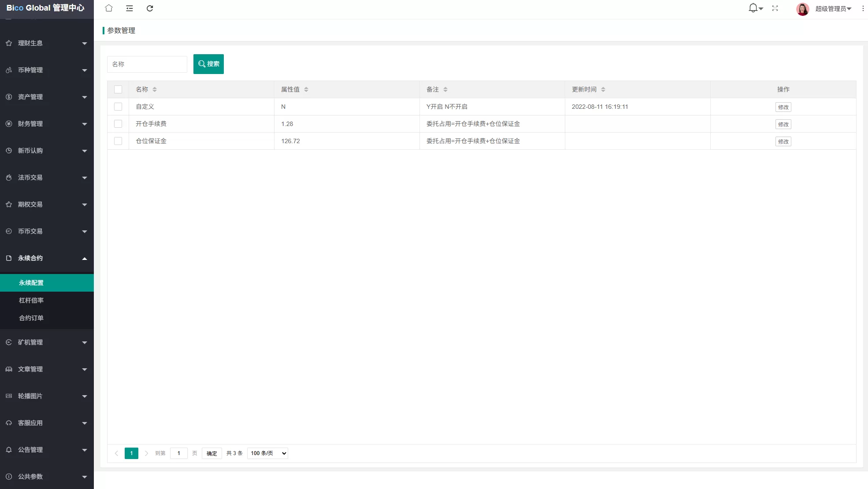Select the checkbox beside 自定义

[x=118, y=107]
